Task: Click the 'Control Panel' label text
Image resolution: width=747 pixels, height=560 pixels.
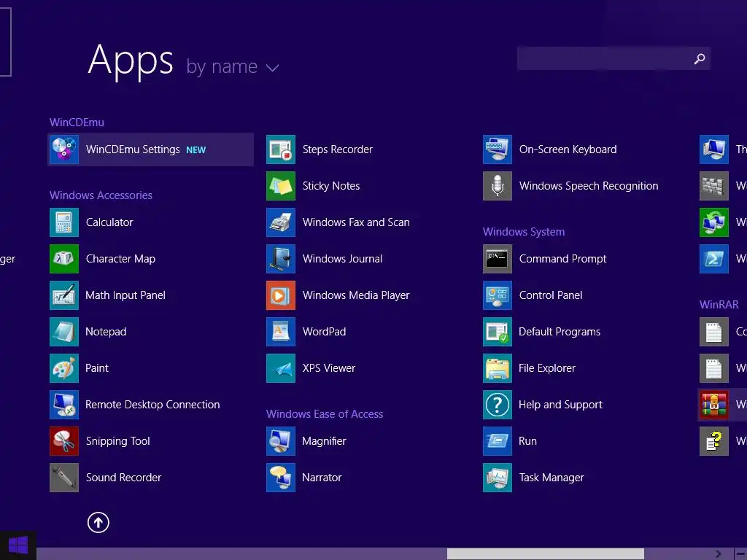Action: click(x=550, y=295)
